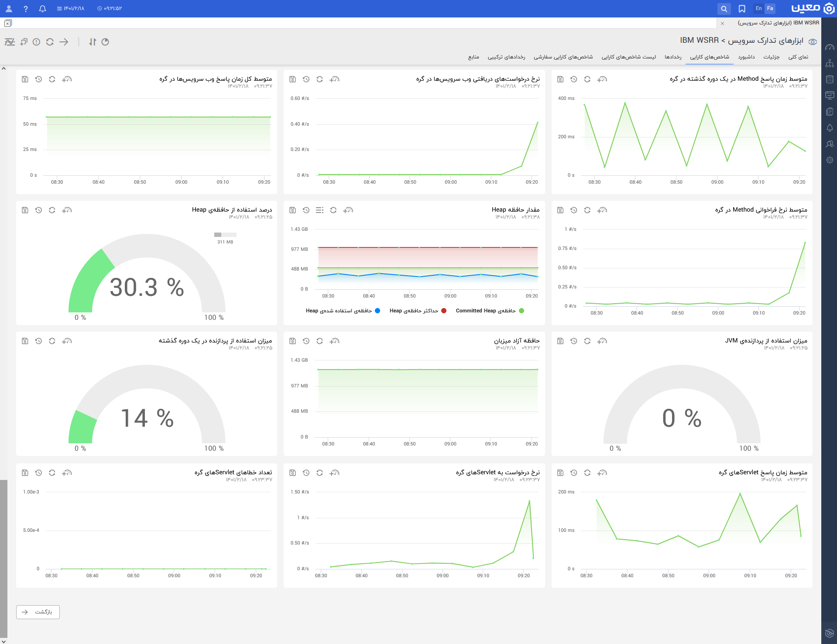This screenshot has width=837, height=644.
Task: Click the search magnifier button
Action: (724, 8)
